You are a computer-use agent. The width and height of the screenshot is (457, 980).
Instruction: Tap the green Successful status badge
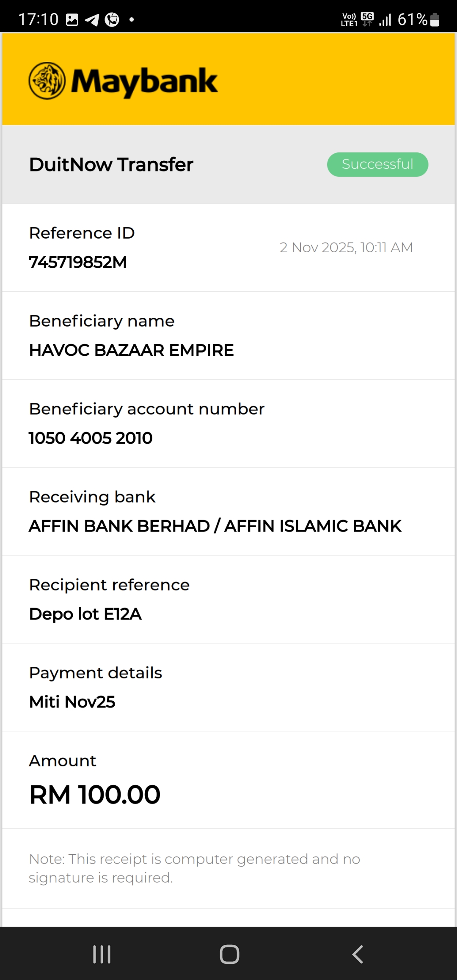[377, 164]
